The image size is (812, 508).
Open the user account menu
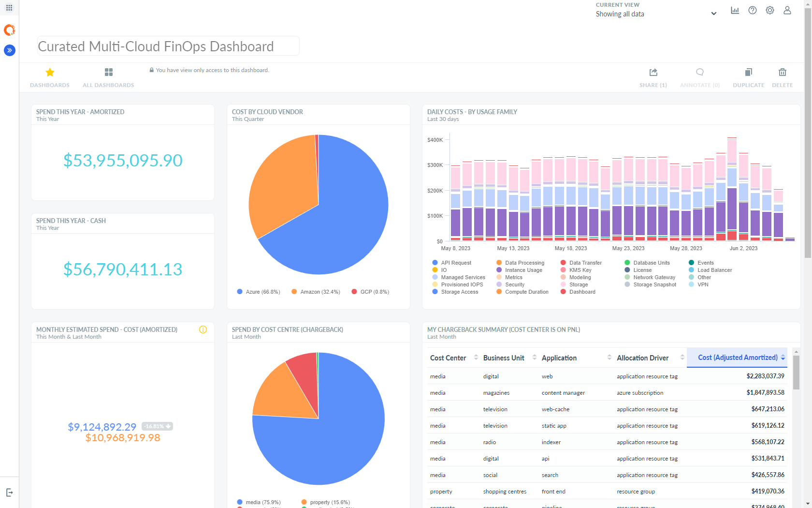(787, 10)
